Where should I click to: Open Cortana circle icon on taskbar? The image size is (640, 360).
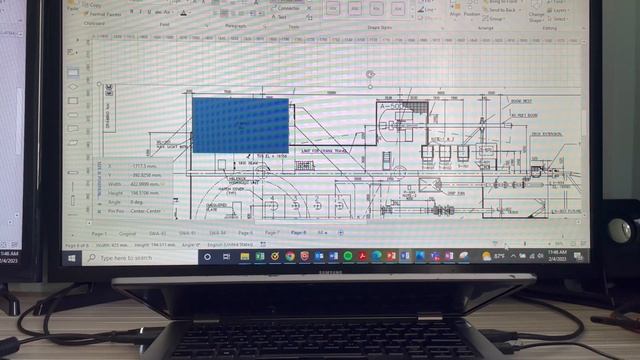point(207,257)
